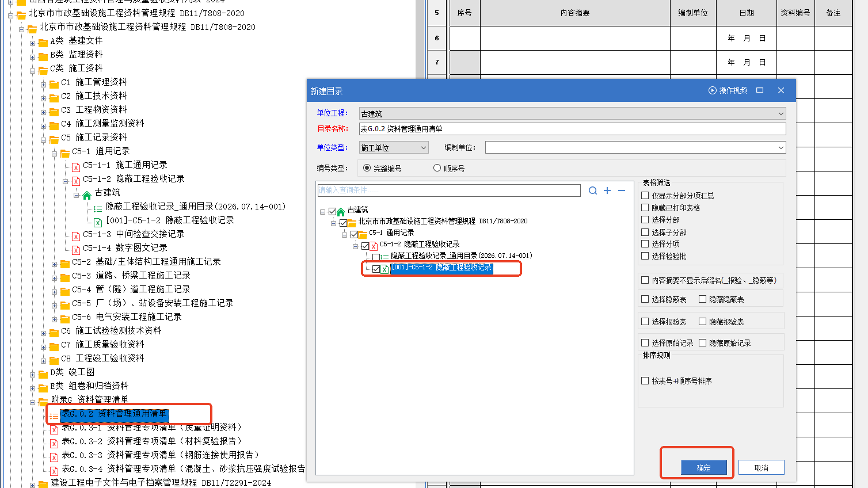
Task: Click the green sheet icon of [001]-C5-1-2 in left tree
Action: [x=98, y=222]
